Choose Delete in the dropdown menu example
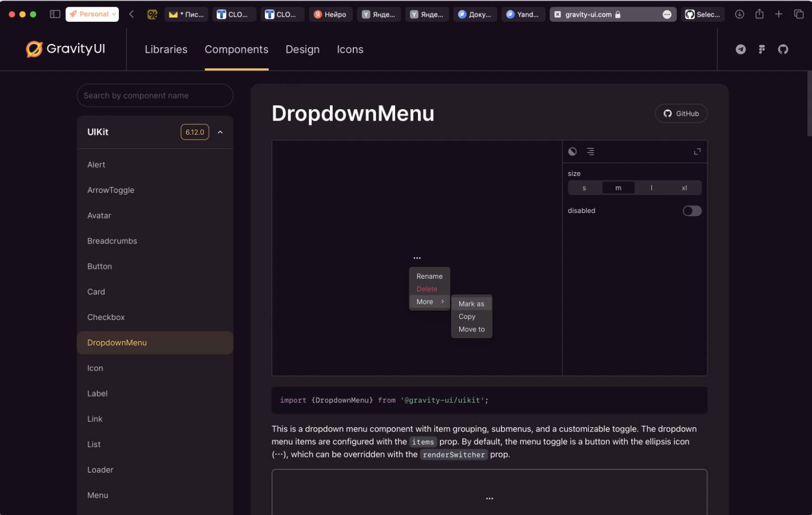The height and width of the screenshot is (515, 812). pos(427,288)
